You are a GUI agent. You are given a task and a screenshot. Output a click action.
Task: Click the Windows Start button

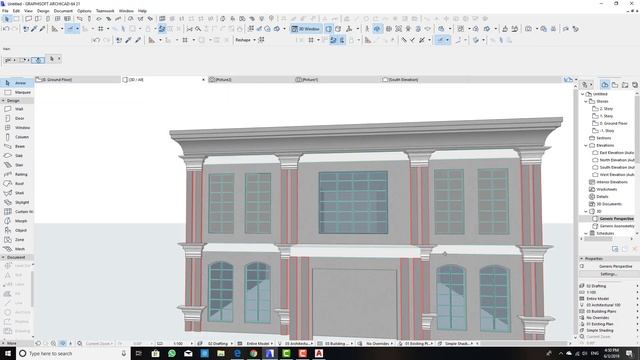click(x=8, y=353)
